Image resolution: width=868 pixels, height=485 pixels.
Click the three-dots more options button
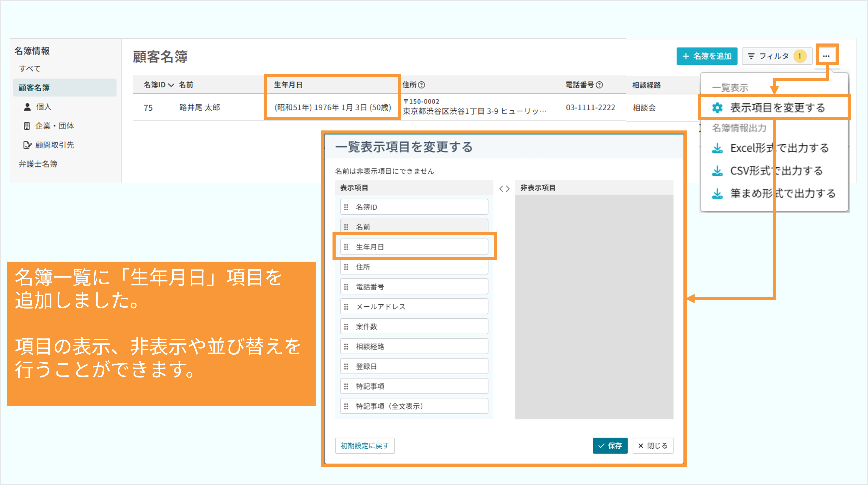pyautogui.click(x=826, y=56)
